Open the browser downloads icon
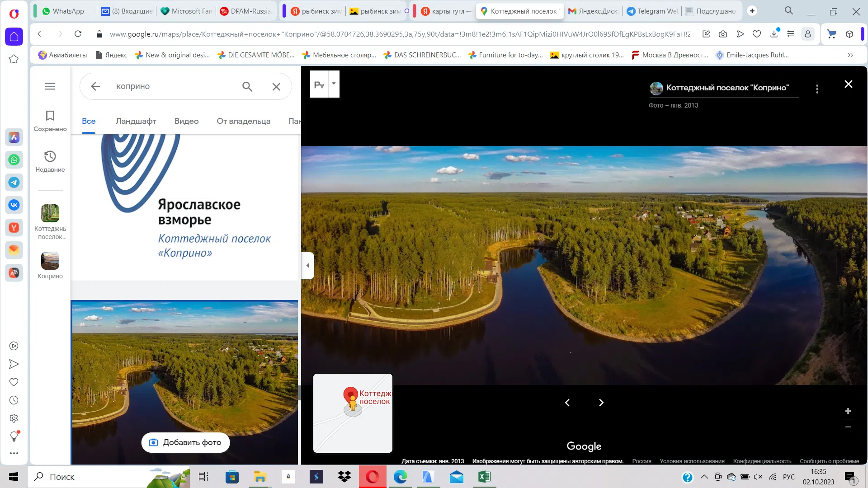 click(774, 34)
